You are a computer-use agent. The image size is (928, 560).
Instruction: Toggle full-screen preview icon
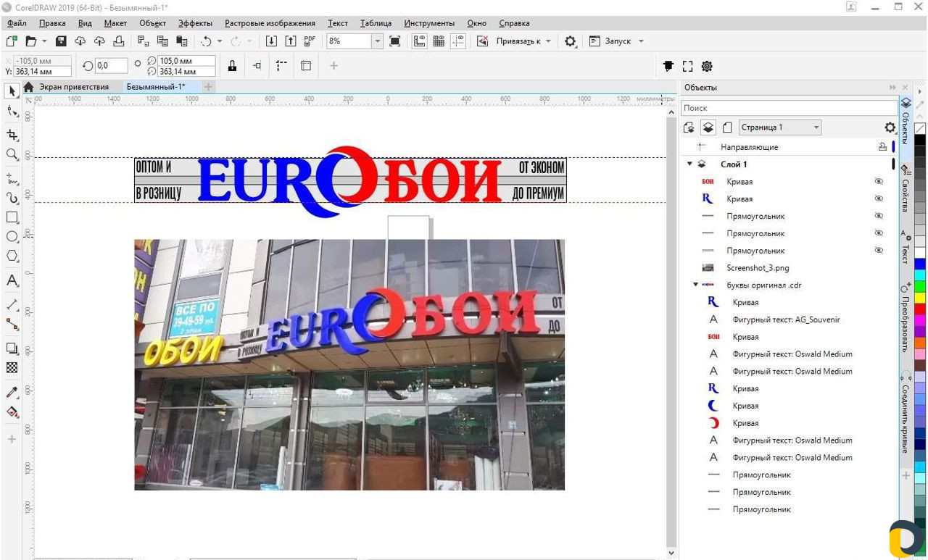point(395,41)
